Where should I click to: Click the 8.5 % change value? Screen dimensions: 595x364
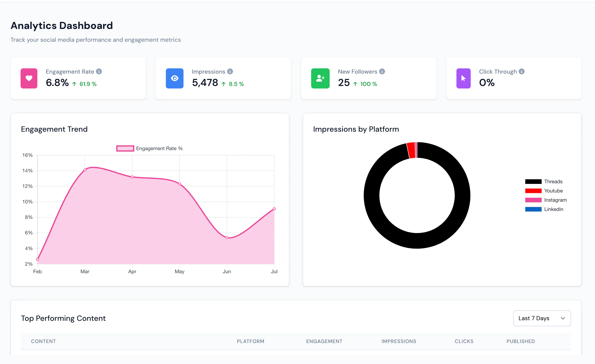pyautogui.click(x=236, y=84)
